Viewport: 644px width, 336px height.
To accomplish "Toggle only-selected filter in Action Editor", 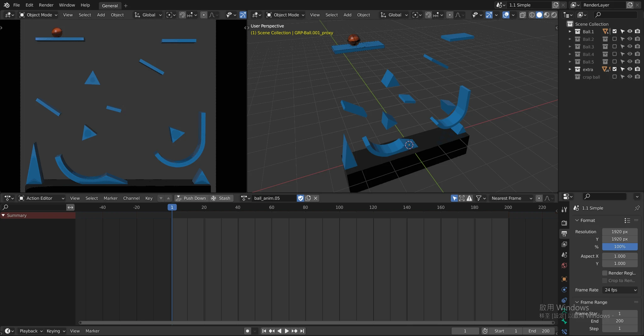I will click(x=454, y=198).
